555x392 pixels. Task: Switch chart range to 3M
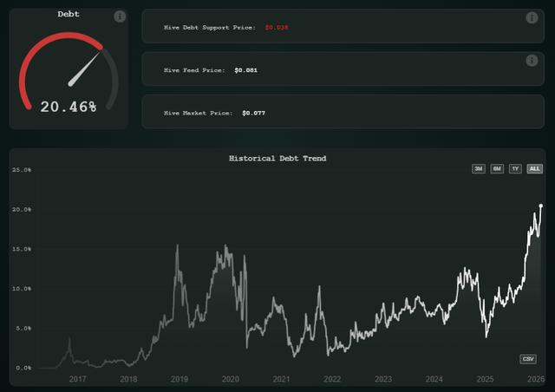click(479, 168)
